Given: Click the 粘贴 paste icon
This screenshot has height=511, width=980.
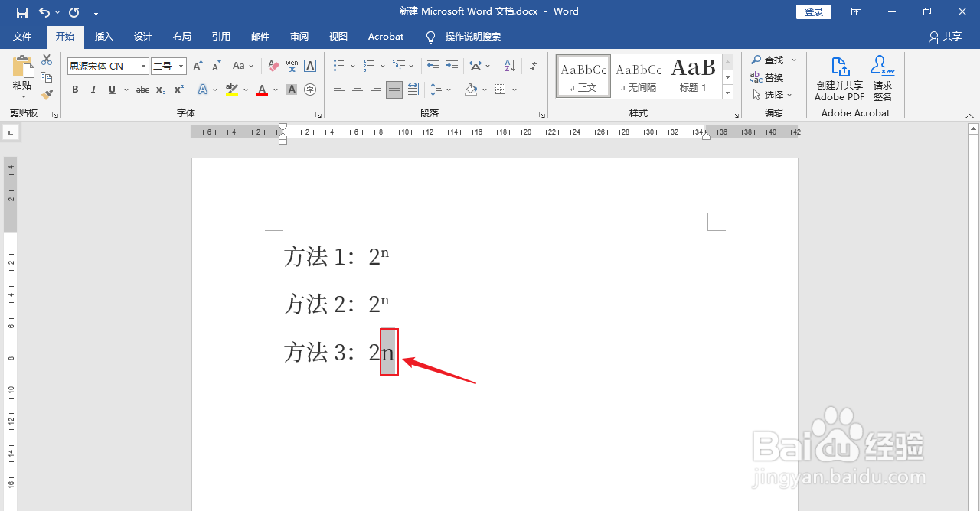Looking at the screenshot, I should point(22,67).
